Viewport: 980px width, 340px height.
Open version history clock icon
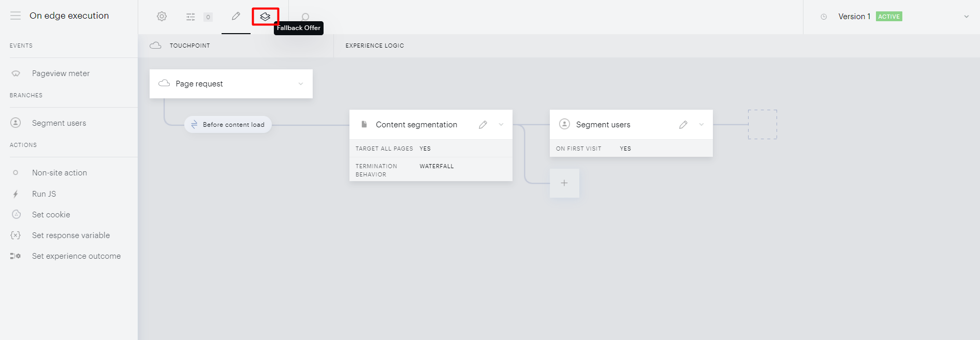[824, 17]
